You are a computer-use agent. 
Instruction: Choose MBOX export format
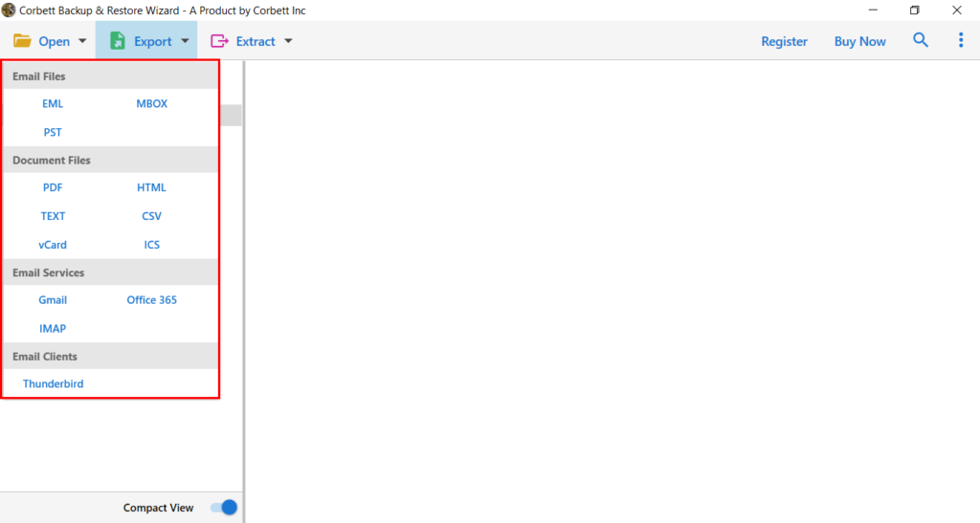coord(152,103)
